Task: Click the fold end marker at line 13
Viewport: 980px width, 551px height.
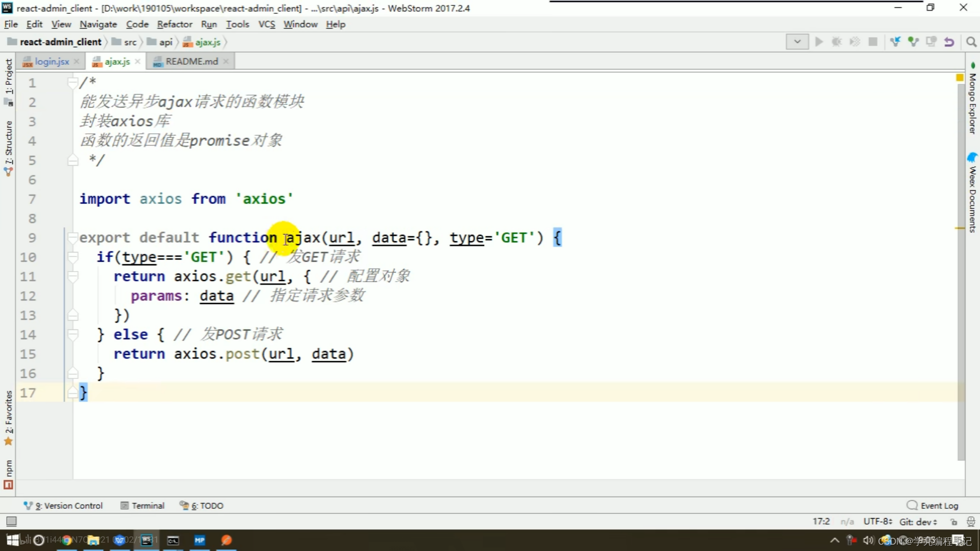Action: (x=73, y=315)
